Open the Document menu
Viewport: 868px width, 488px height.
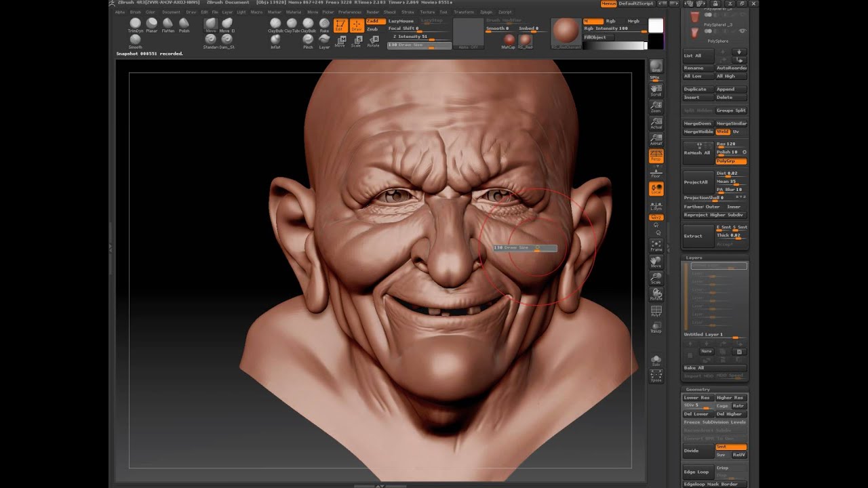(x=171, y=12)
